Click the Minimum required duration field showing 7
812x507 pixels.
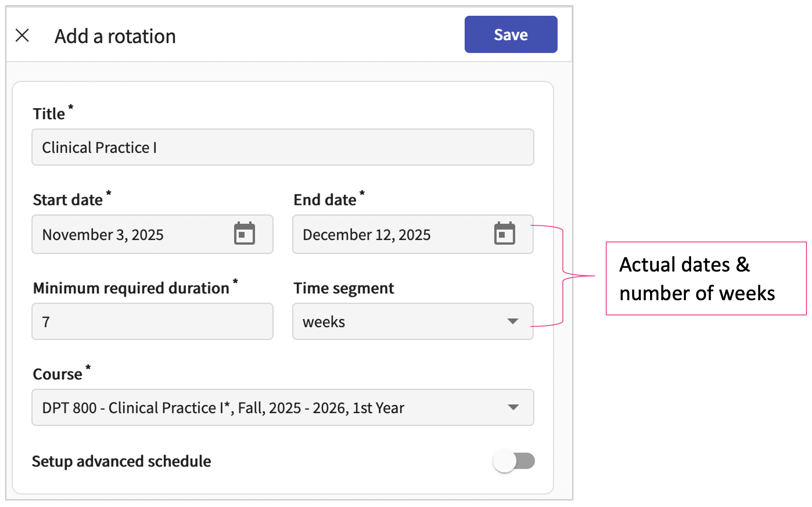pyautogui.click(x=152, y=321)
